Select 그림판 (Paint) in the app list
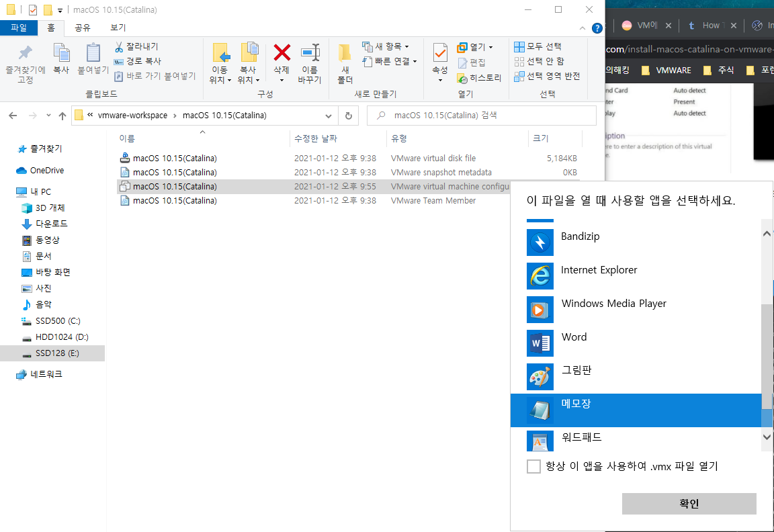 tap(636, 376)
